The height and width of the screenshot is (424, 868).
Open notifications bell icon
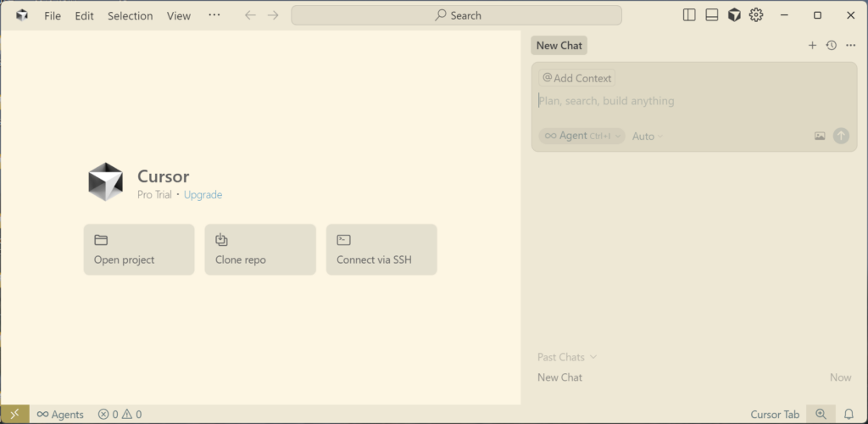(849, 414)
